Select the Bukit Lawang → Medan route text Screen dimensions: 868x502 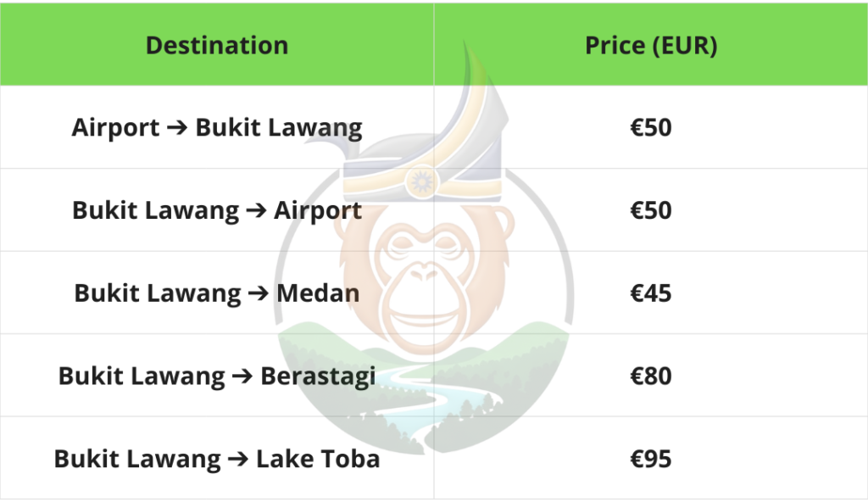tap(217, 293)
